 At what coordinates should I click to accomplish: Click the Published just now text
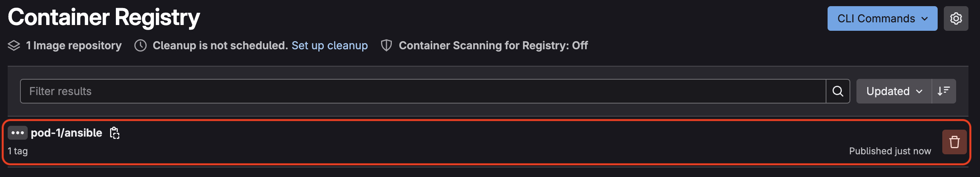(x=890, y=151)
